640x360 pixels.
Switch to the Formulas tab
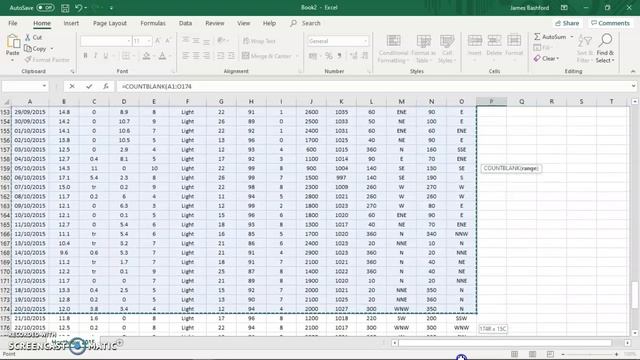(x=153, y=23)
